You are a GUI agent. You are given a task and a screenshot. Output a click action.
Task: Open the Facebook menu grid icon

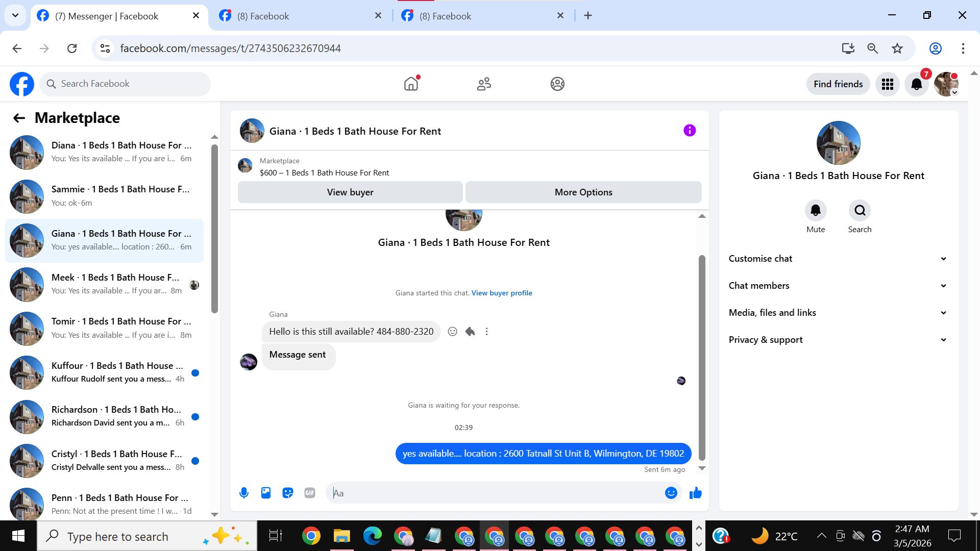[888, 84]
